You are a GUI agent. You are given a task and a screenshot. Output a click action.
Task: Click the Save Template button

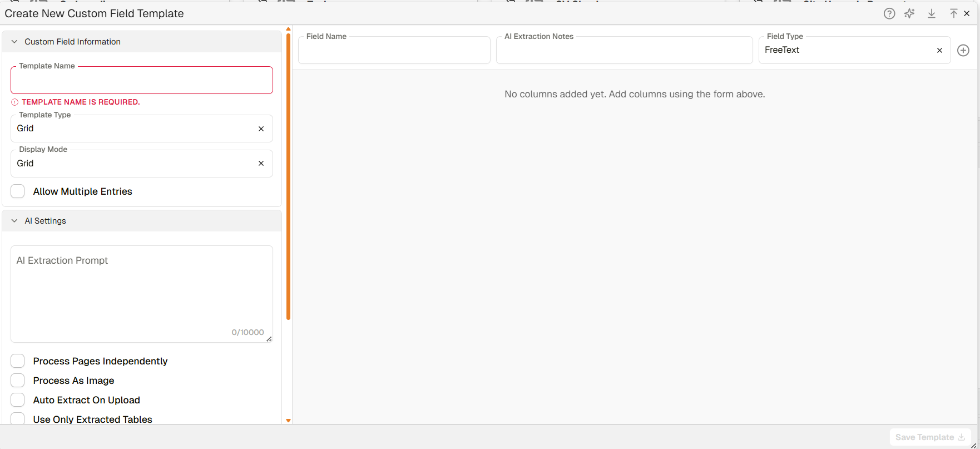pos(930,437)
